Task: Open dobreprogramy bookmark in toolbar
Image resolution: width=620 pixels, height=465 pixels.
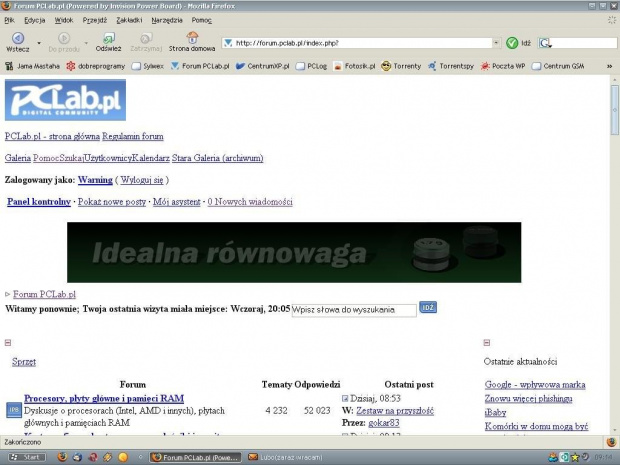Action: pos(96,66)
